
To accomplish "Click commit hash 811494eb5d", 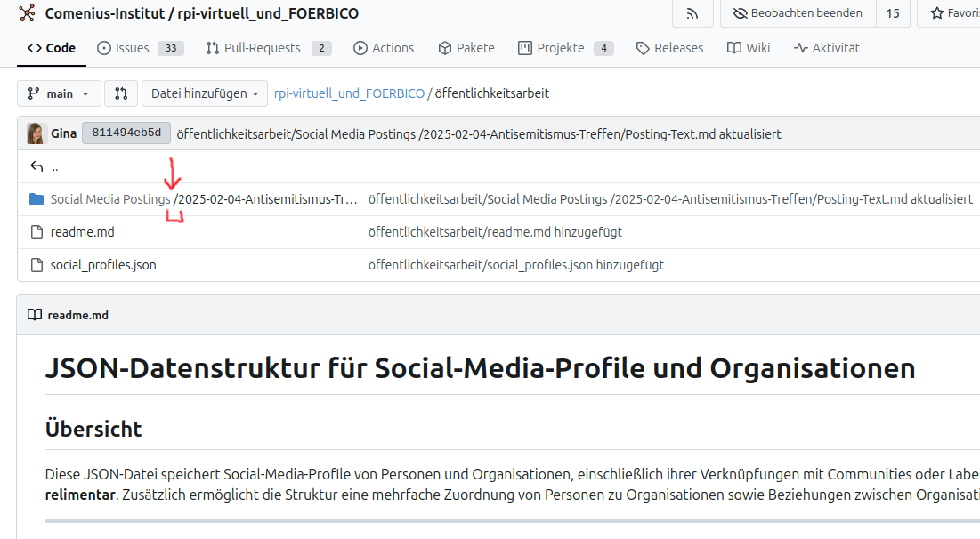I will click(x=126, y=133).
